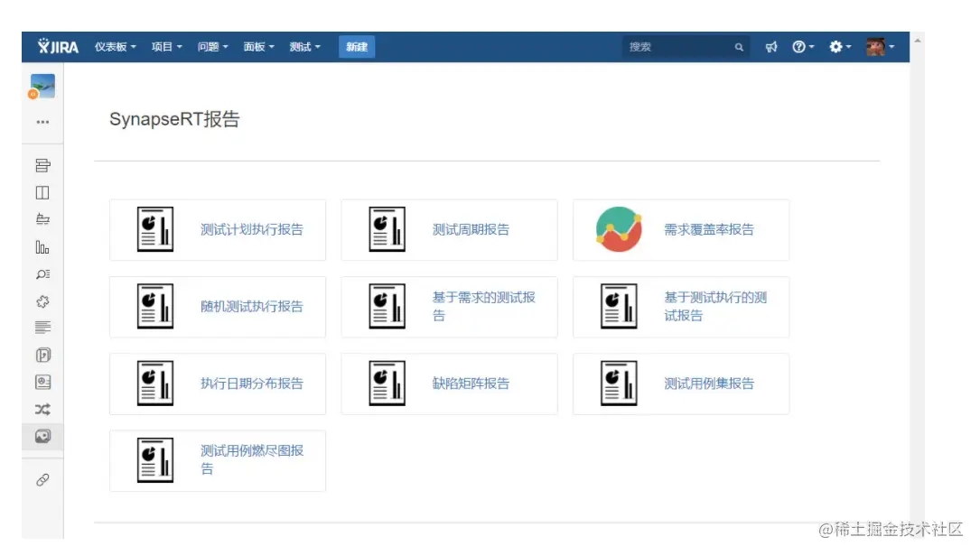The height and width of the screenshot is (555, 980).
Task: Click the 测试用例燃尽图报告 report icon
Action: (155, 459)
